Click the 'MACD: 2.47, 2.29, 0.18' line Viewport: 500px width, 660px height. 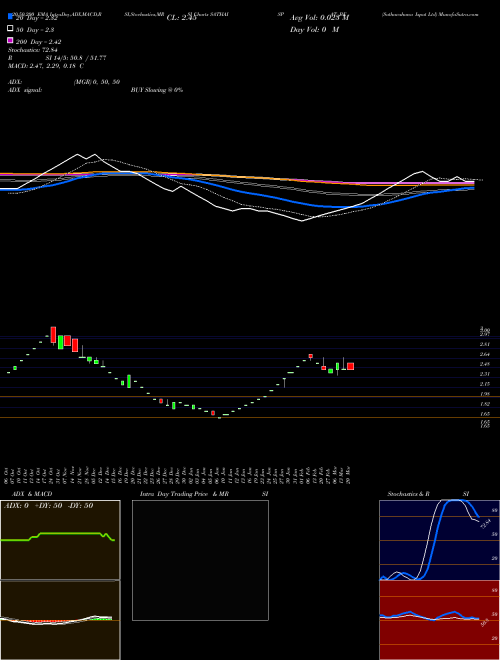point(45,66)
